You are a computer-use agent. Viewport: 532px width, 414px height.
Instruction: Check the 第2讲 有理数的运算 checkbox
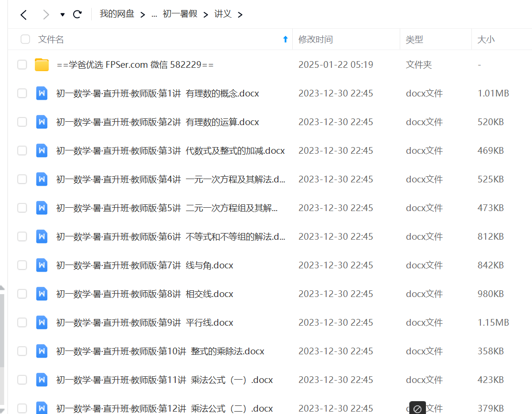[22, 122]
